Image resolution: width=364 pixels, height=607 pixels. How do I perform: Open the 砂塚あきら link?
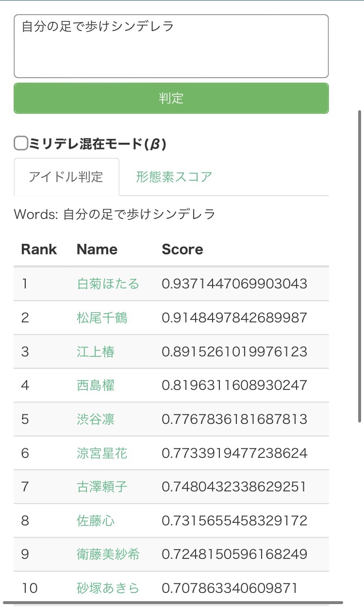point(108,588)
